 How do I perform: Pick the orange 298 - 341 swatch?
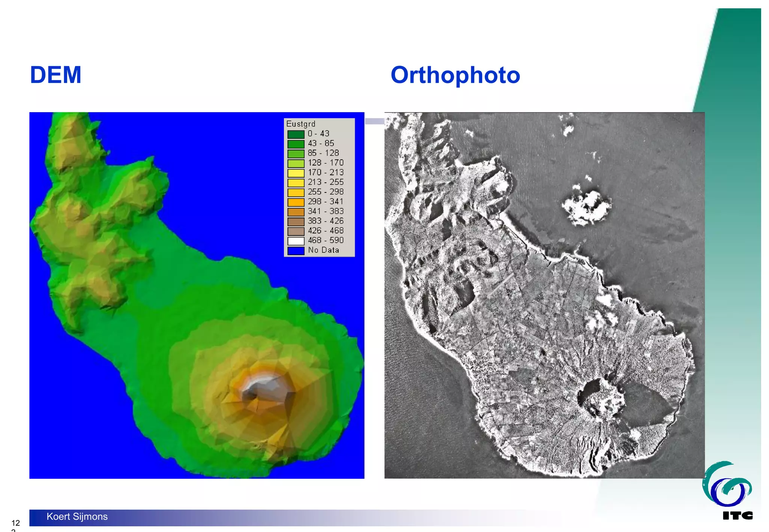(x=296, y=202)
